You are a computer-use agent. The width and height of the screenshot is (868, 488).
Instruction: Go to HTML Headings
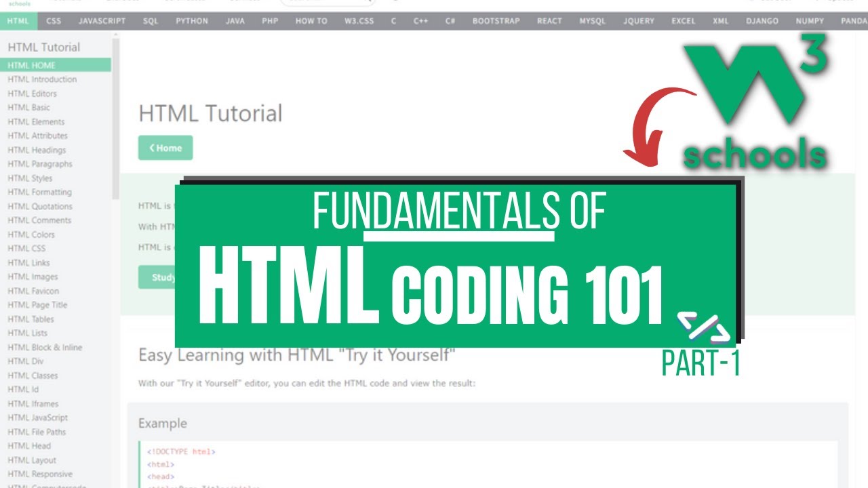(x=37, y=150)
